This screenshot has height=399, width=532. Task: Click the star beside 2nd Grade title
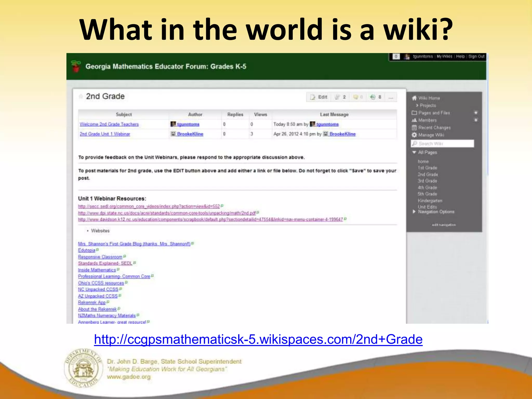tap(81, 96)
